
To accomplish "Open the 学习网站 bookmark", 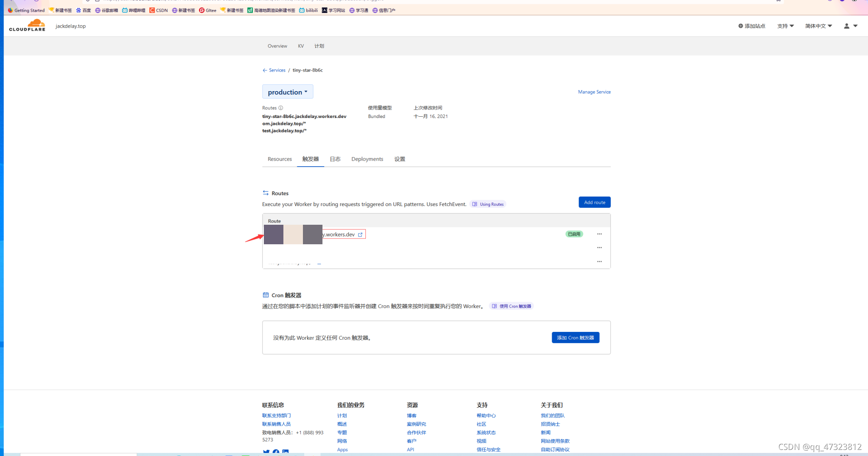I will 333,10.
